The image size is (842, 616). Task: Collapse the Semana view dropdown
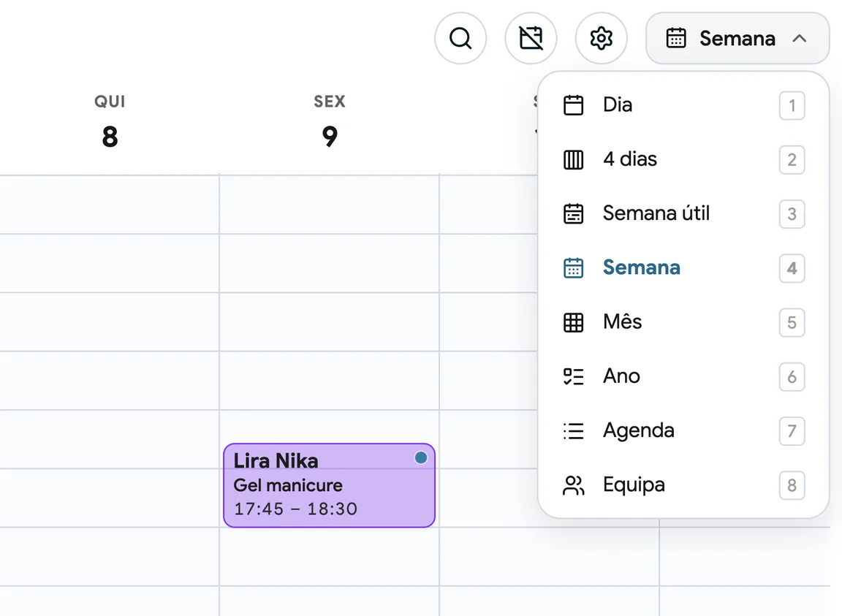coord(737,38)
